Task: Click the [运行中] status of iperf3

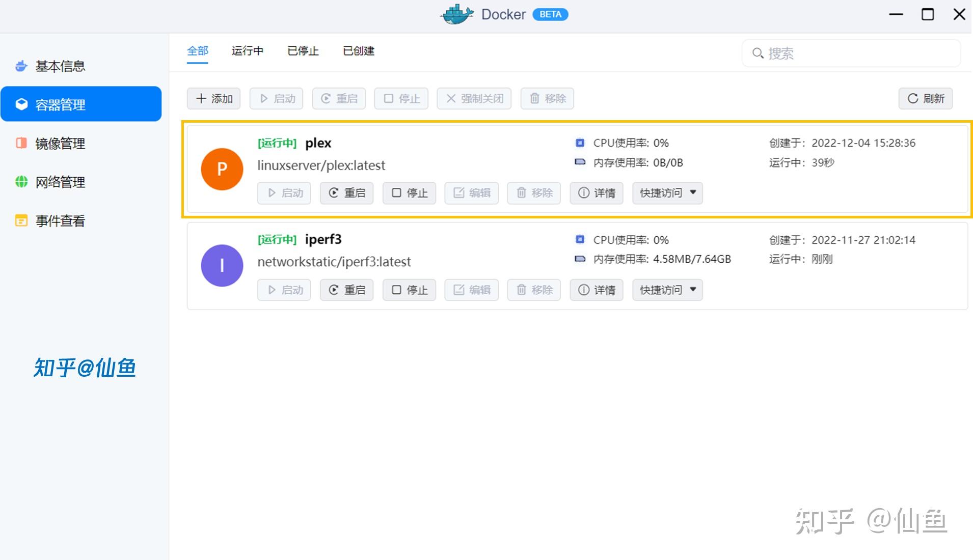Action: pyautogui.click(x=277, y=239)
